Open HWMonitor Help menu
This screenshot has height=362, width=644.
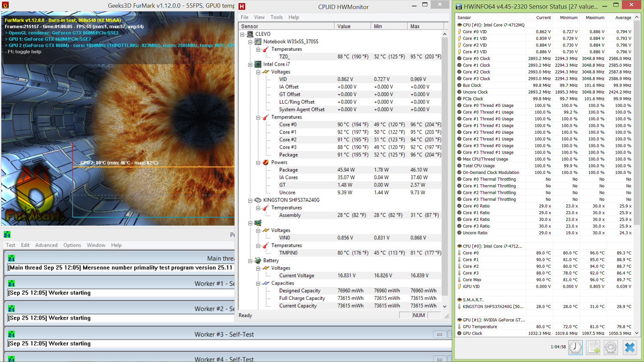pos(293,17)
